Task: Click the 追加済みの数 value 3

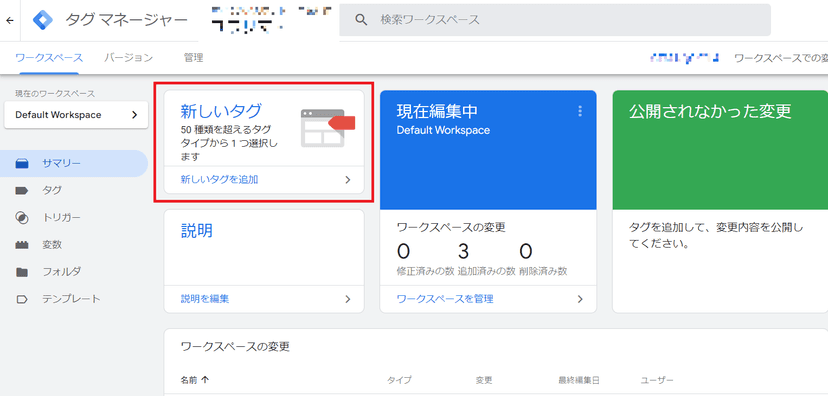Action: coord(463,252)
